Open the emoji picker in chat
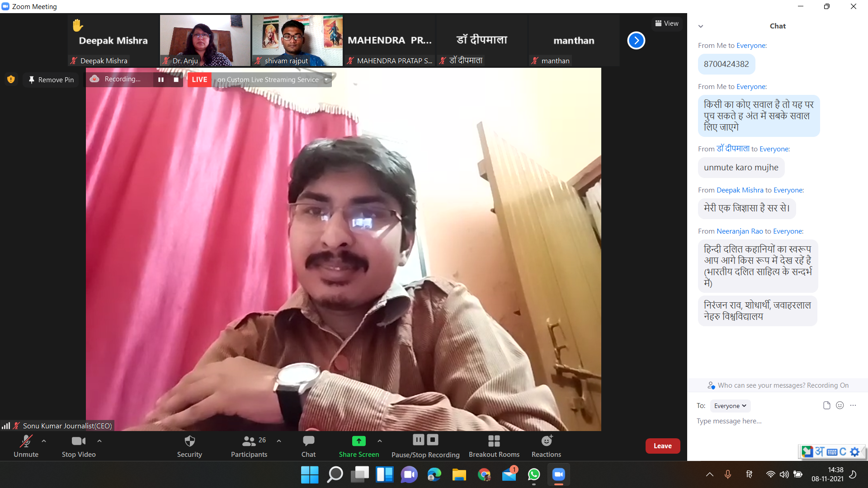Viewport: 868px width, 488px height. click(x=840, y=405)
